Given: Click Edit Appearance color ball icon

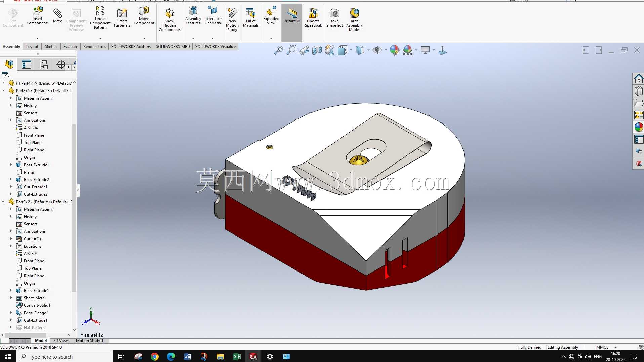Looking at the screenshot, I should [395, 50].
